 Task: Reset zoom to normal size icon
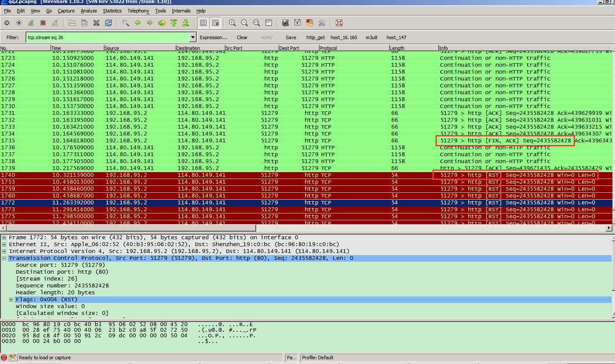pyautogui.click(x=257, y=23)
